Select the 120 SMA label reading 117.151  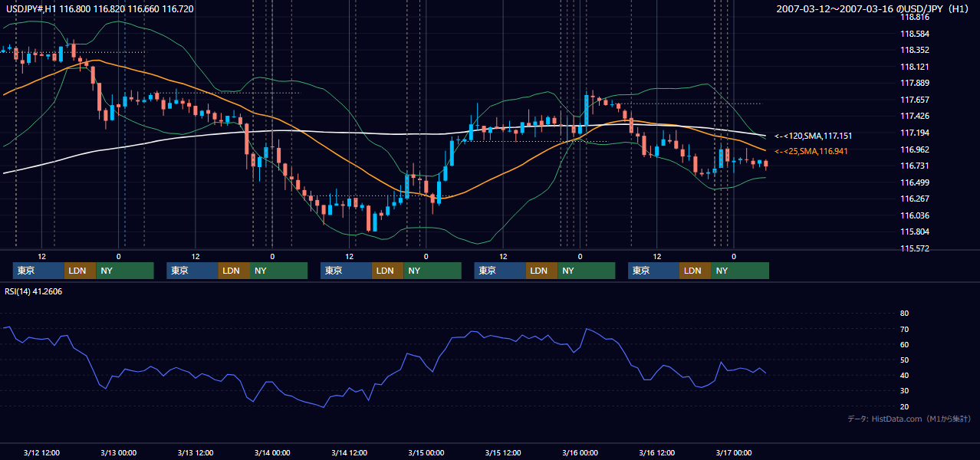click(x=814, y=136)
